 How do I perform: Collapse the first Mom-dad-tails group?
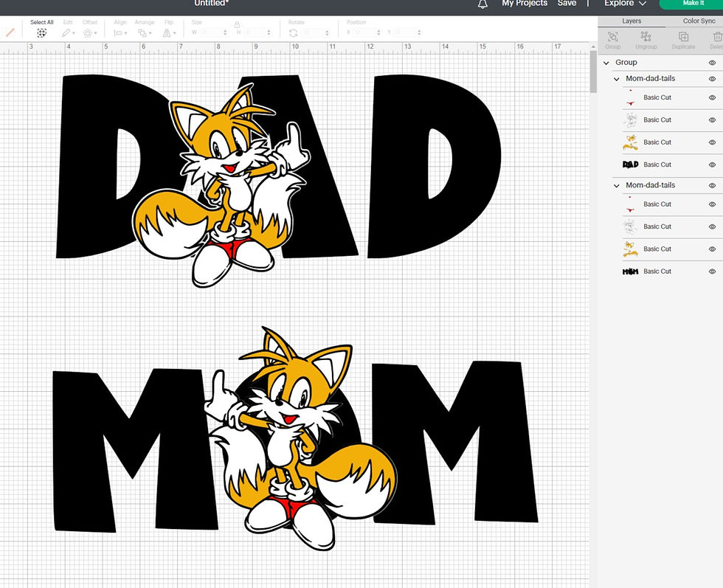pyautogui.click(x=617, y=79)
